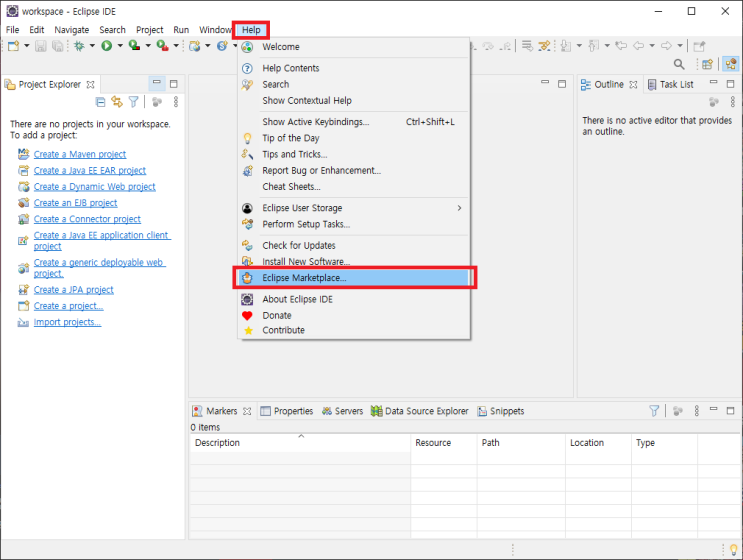Click the Forward navigation arrow icon
Viewport: 743px width, 560px height.
(666, 46)
